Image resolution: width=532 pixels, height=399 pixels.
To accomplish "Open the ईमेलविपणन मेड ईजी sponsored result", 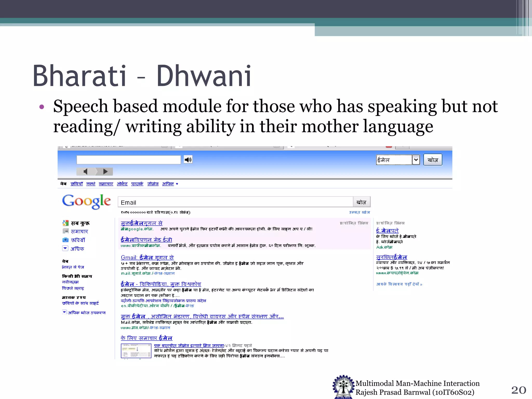I will point(146,240).
